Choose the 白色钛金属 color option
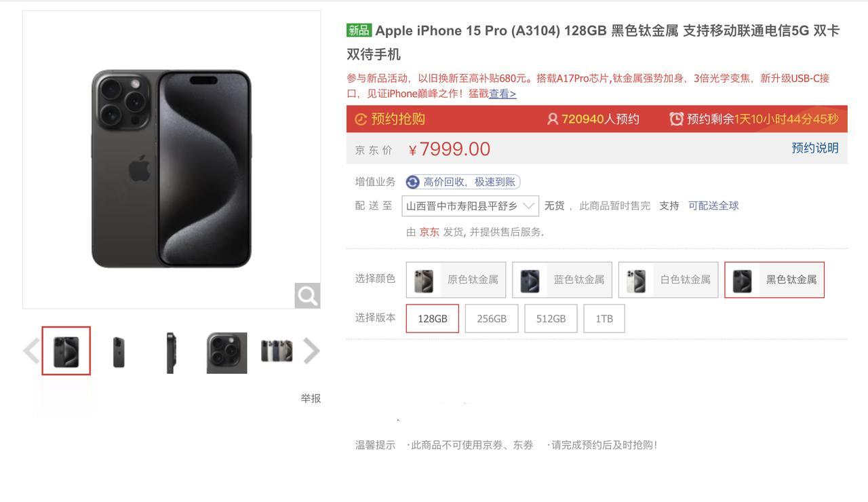 tap(669, 279)
